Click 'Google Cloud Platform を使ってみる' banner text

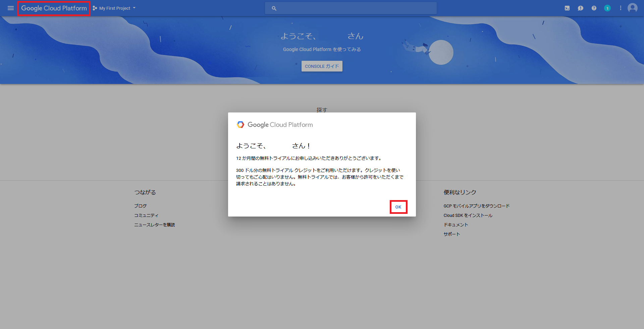point(322,49)
